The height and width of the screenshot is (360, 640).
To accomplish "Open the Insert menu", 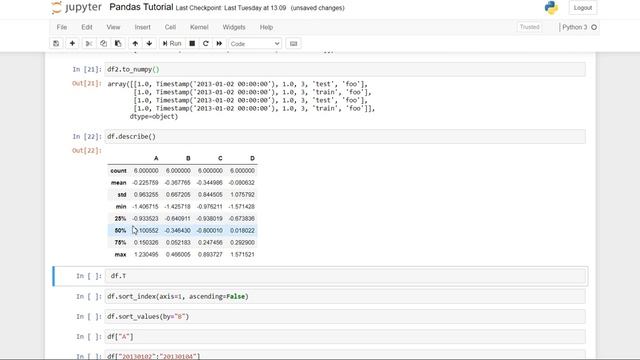I will pyautogui.click(x=142, y=27).
